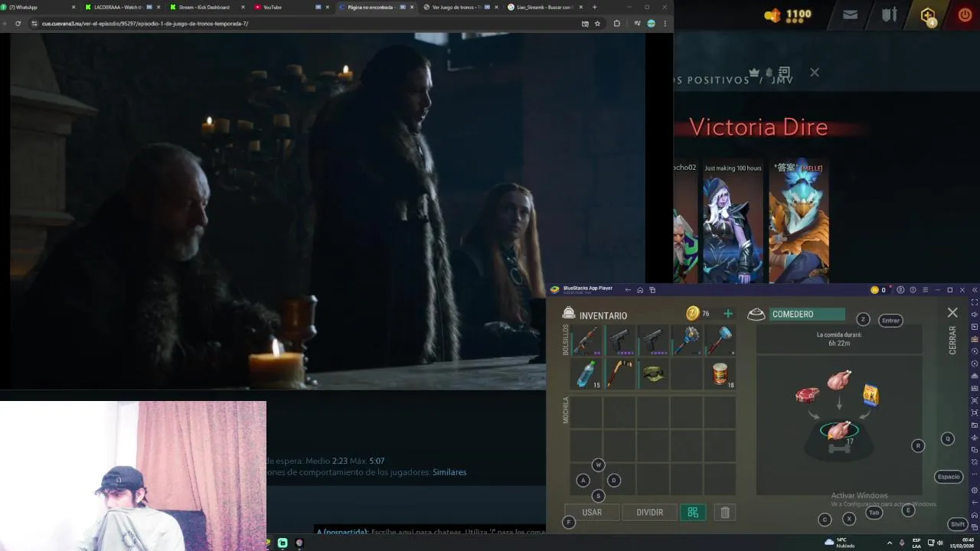980x551 pixels.
Task: Select the spiked mace weapon slot
Action: [686, 341]
